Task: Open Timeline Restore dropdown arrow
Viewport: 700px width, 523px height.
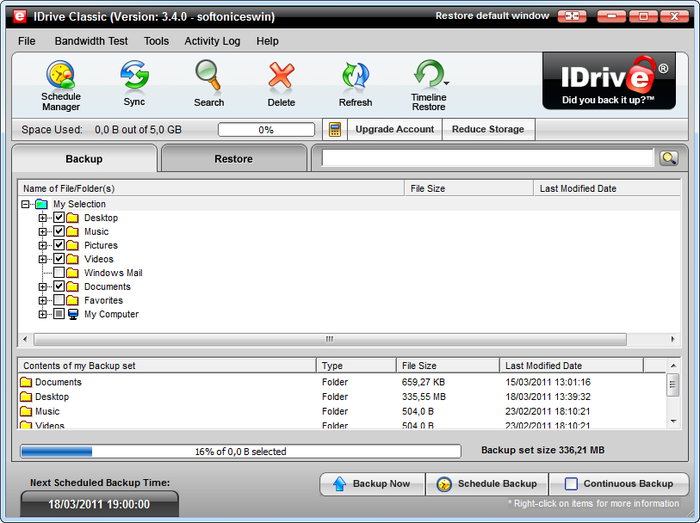Action: pyautogui.click(x=446, y=83)
